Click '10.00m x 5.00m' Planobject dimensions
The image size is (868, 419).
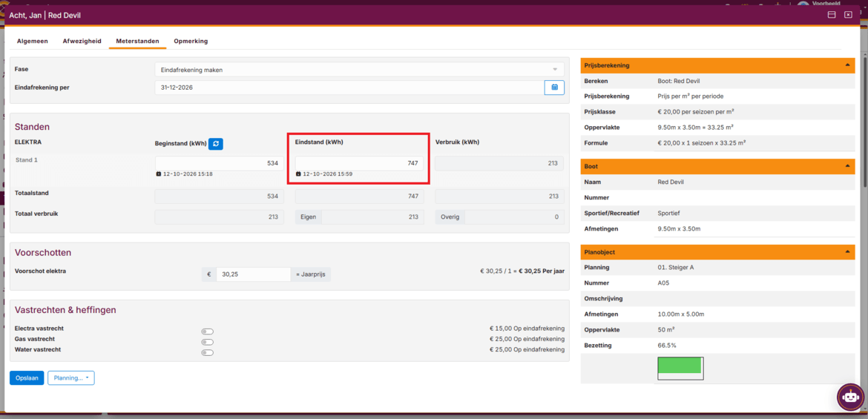681,314
